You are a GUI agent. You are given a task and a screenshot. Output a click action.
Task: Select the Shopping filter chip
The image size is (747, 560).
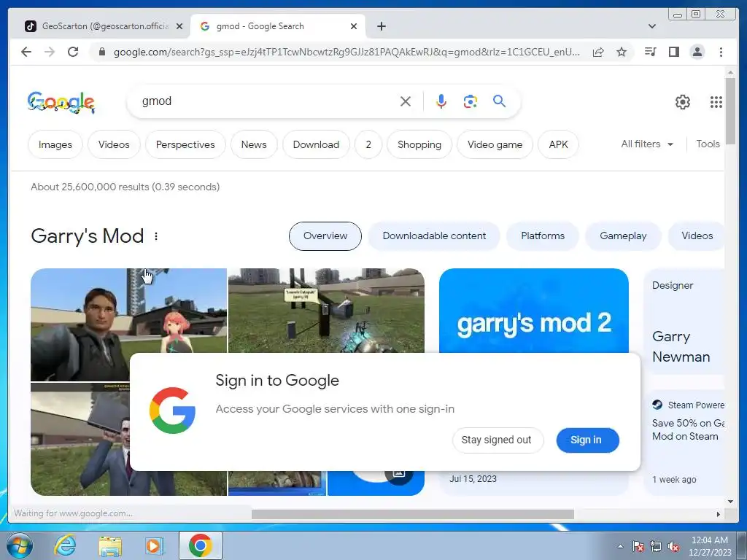pos(419,144)
